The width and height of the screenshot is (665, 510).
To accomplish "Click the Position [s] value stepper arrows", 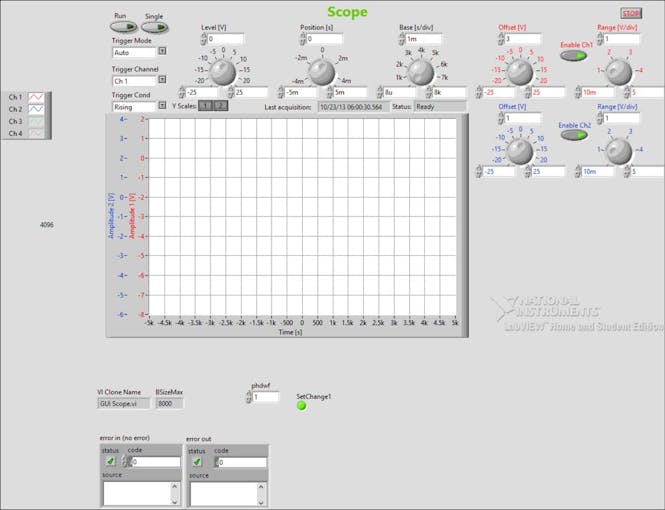I will [x=302, y=39].
